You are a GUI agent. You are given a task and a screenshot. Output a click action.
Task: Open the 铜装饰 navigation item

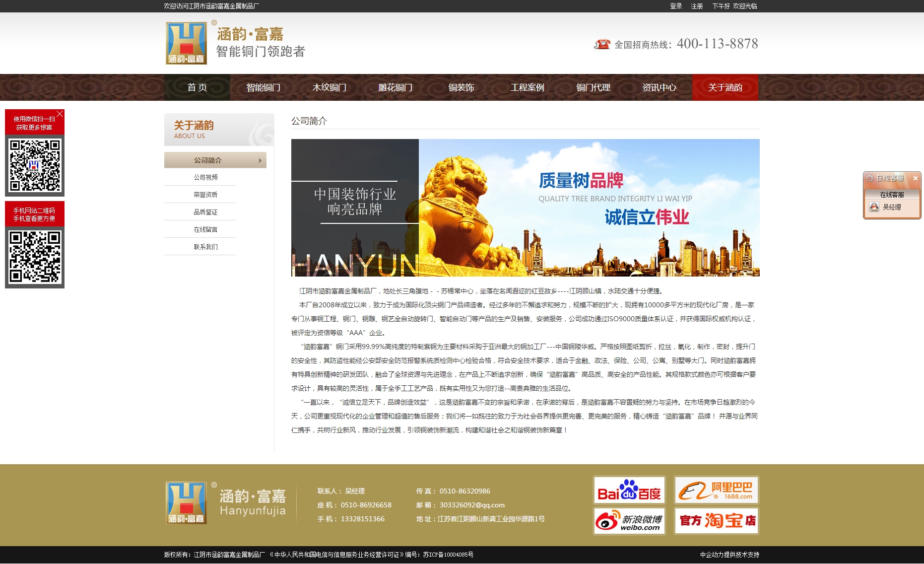pyautogui.click(x=461, y=87)
